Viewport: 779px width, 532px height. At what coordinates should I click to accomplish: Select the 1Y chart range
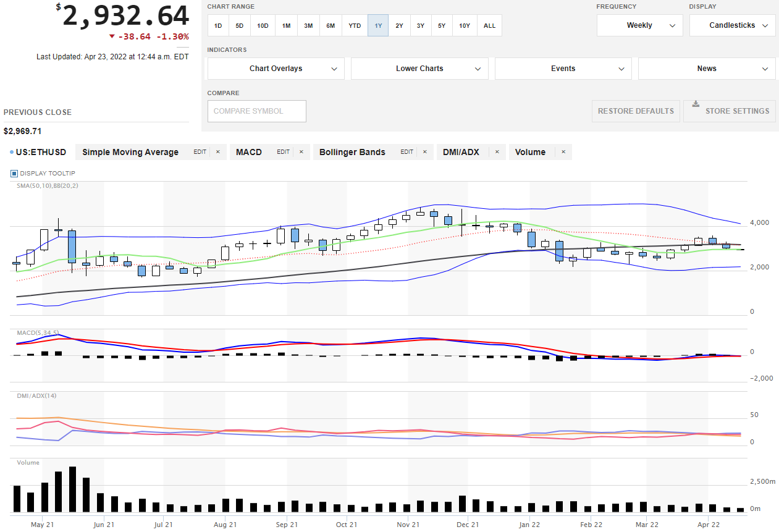[x=378, y=26]
